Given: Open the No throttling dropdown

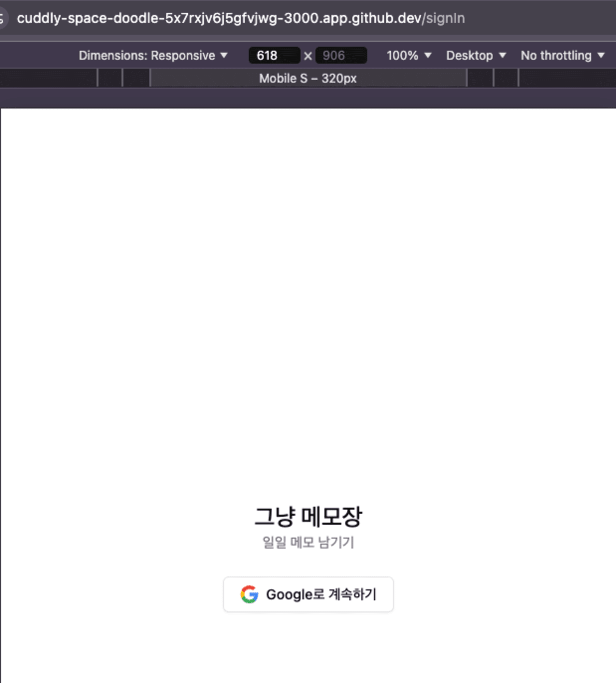Looking at the screenshot, I should point(562,55).
